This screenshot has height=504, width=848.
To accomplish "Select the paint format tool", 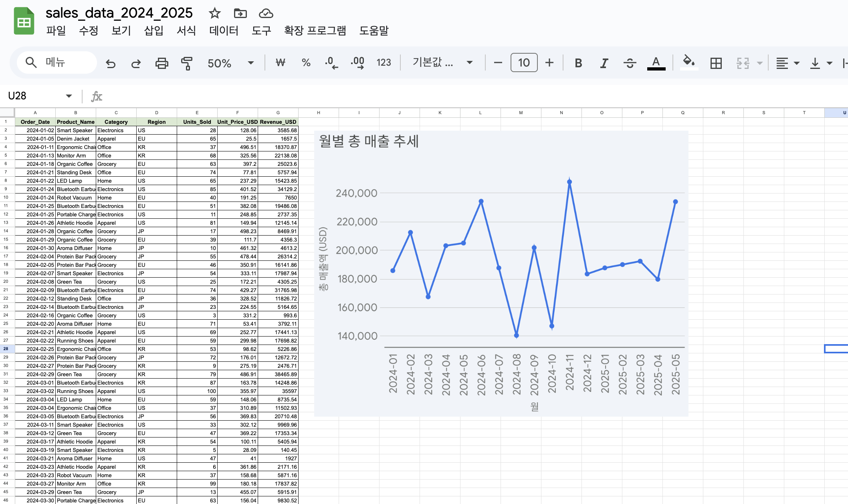I will tap(187, 63).
